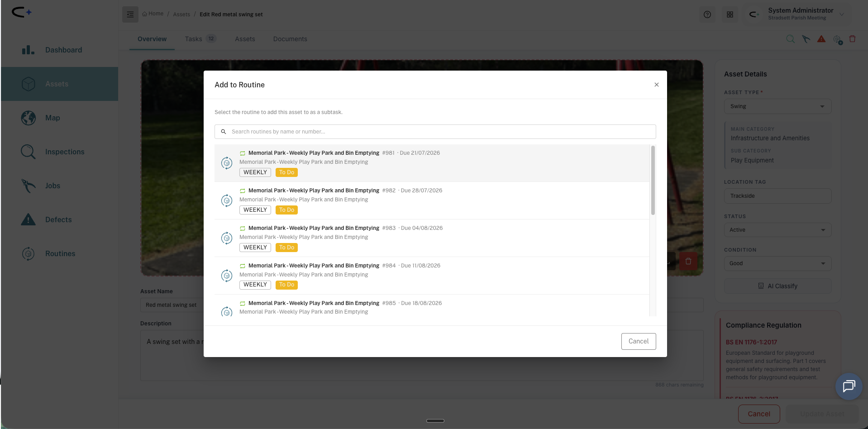
Task: Click the Assets cube icon in sidebar
Action: tap(29, 84)
